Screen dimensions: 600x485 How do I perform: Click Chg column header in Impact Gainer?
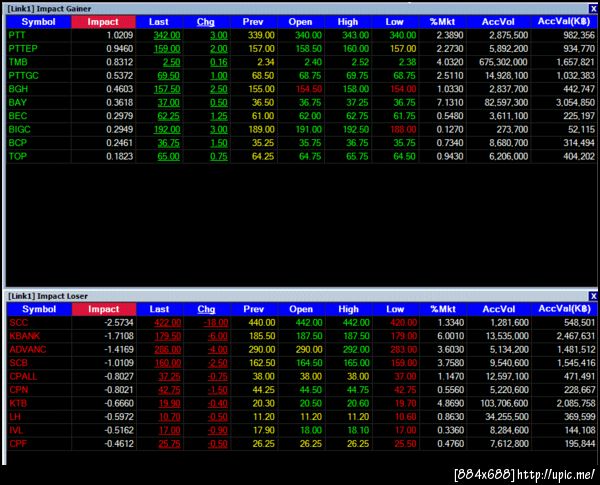[x=206, y=22]
